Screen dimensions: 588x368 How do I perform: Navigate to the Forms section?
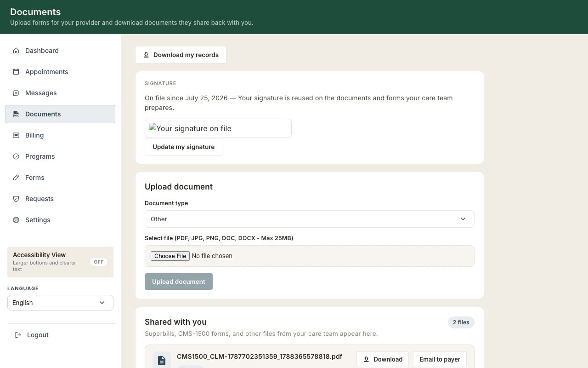pos(60,178)
